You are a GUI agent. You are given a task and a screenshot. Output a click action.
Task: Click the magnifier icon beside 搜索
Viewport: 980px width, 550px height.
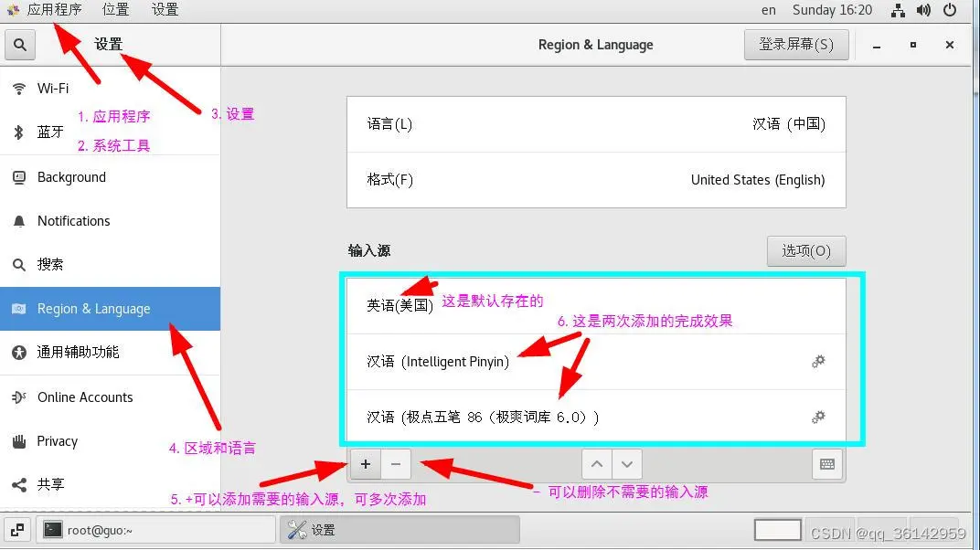point(19,265)
